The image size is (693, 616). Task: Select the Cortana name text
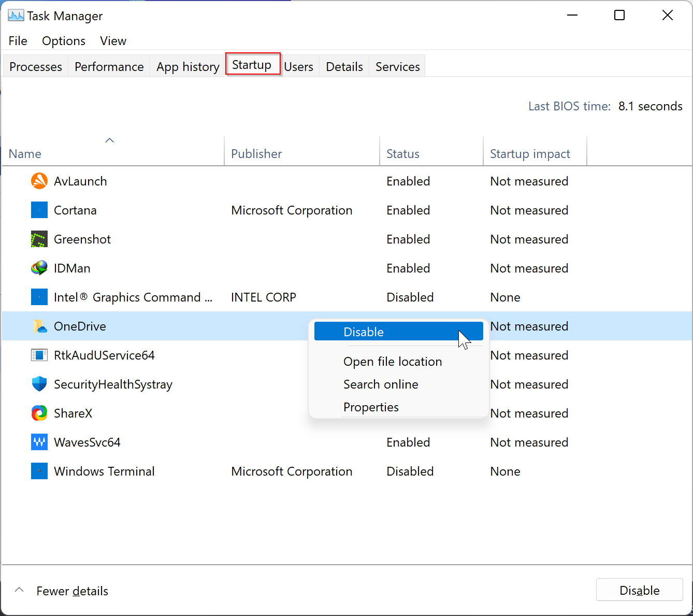point(75,210)
